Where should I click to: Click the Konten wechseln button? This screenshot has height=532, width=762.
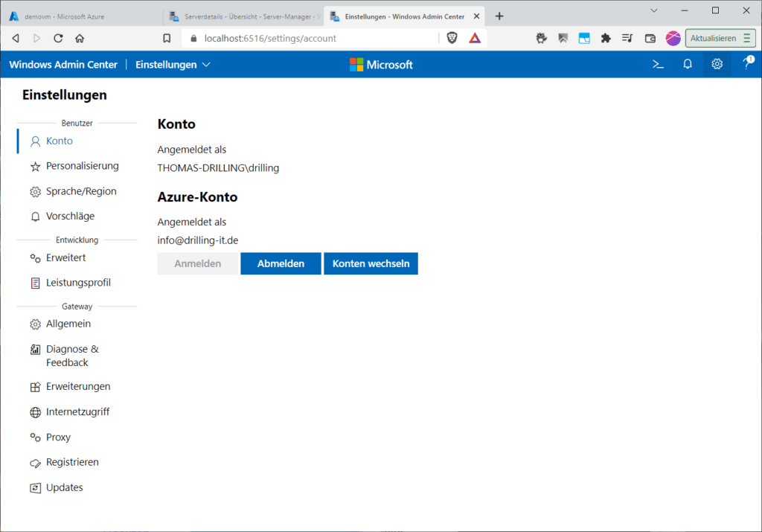[x=371, y=263]
